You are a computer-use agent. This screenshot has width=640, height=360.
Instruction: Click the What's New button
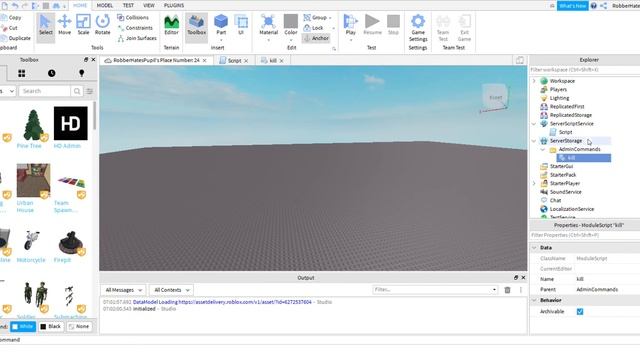tap(572, 6)
